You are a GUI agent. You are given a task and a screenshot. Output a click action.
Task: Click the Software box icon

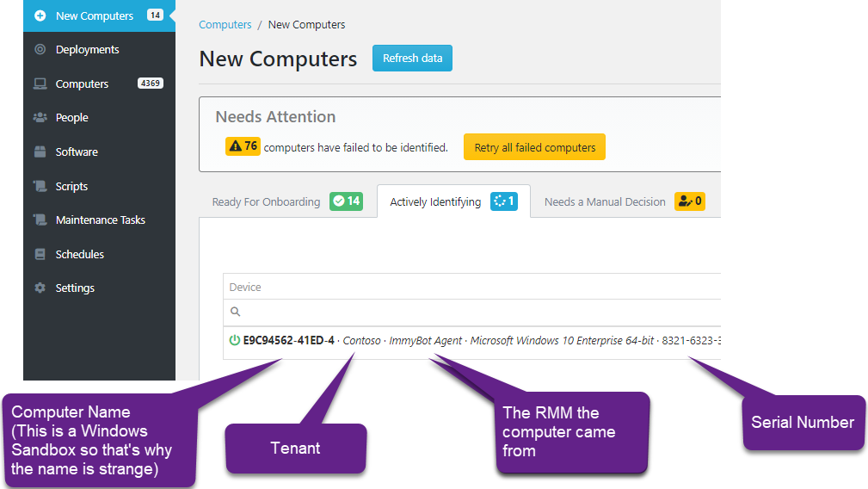pyautogui.click(x=40, y=152)
